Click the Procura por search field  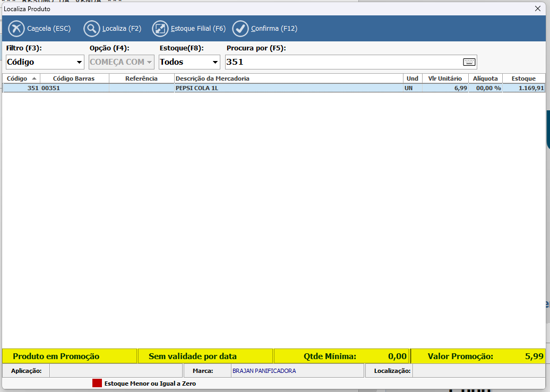(342, 62)
